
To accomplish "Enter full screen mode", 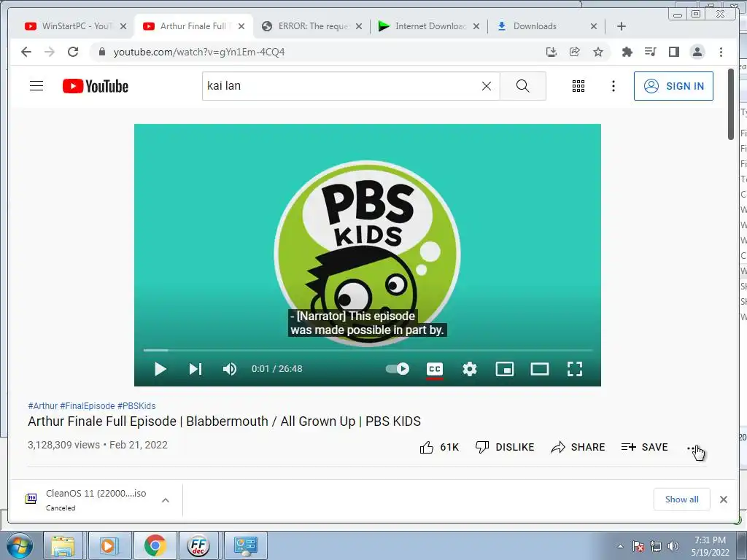I will (x=575, y=369).
